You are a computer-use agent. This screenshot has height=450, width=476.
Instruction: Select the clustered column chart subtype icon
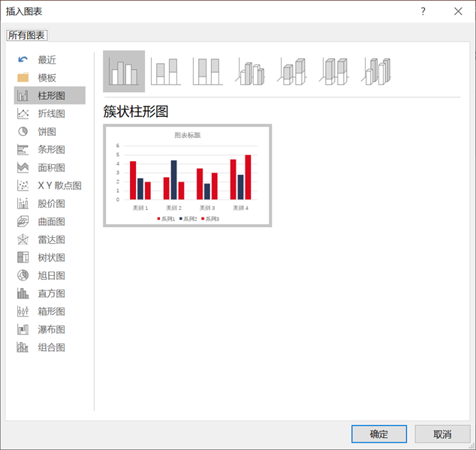pyautogui.click(x=124, y=71)
